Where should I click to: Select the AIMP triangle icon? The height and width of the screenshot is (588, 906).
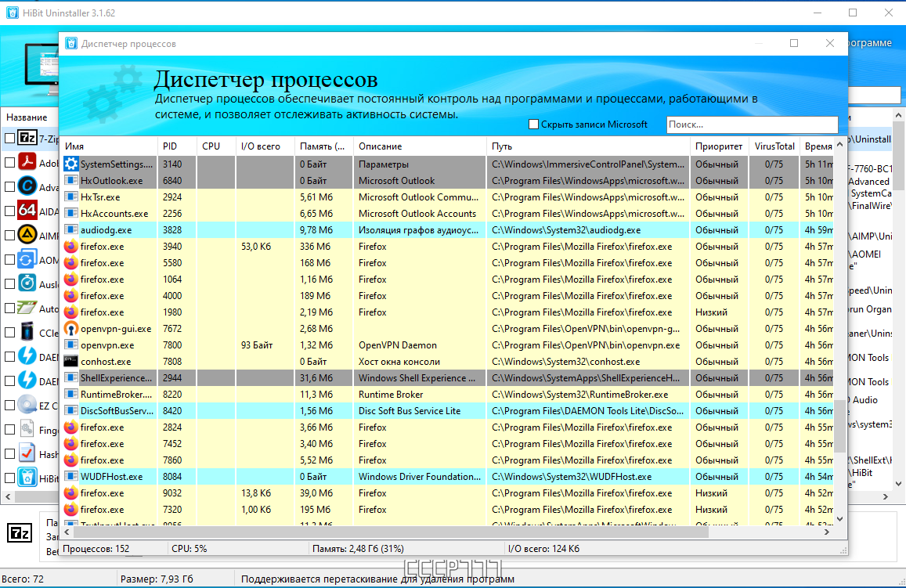point(27,235)
